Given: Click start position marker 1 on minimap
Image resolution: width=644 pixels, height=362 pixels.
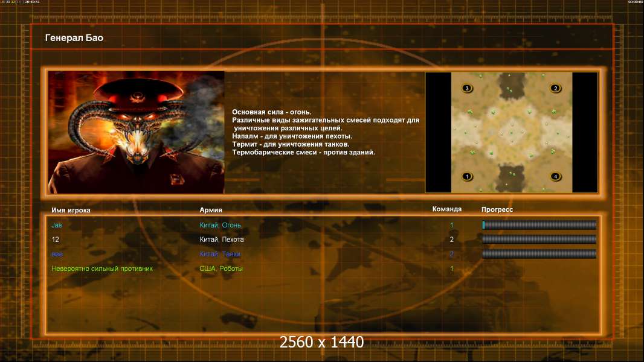Looking at the screenshot, I should 466,177.
